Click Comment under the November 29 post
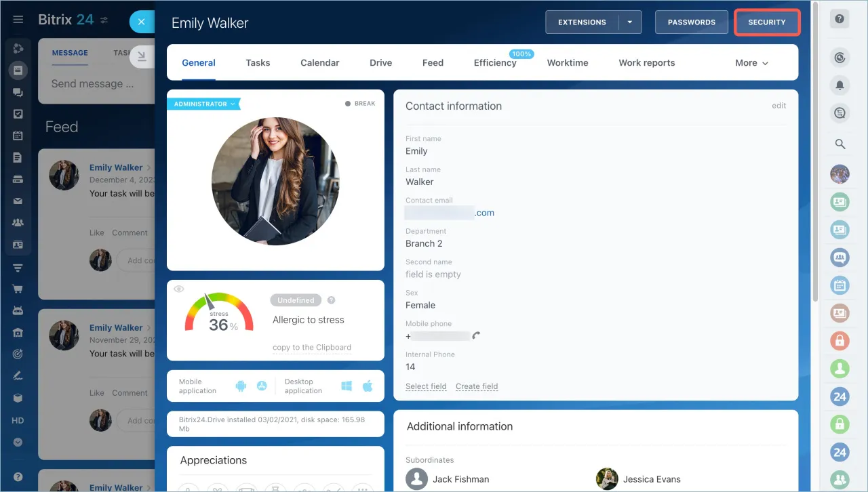 pyautogui.click(x=130, y=392)
